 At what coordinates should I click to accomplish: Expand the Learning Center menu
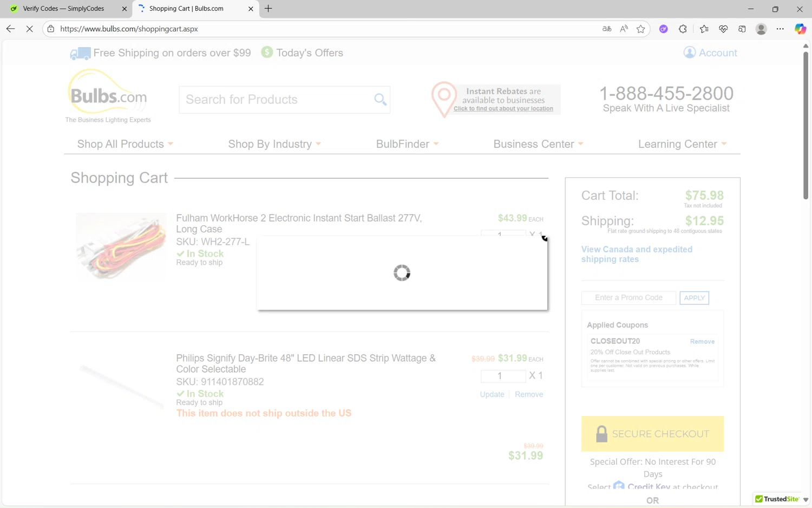[x=682, y=144]
